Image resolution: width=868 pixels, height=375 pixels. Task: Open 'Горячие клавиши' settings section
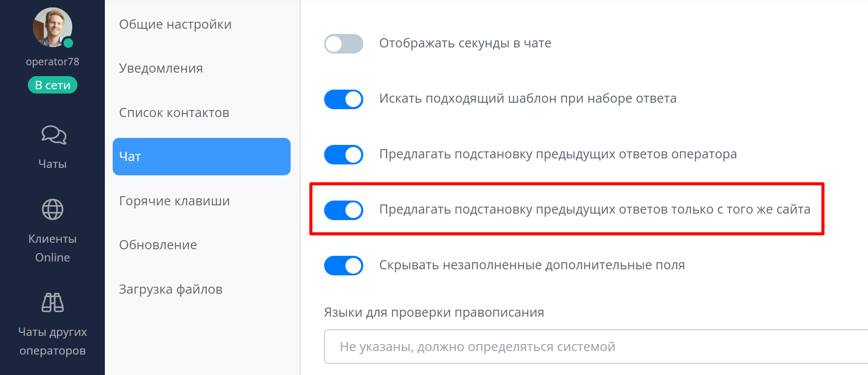point(174,201)
